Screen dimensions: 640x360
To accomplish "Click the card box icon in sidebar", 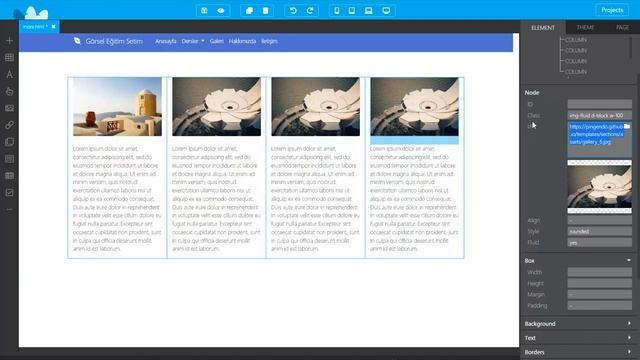I will [x=9, y=142].
